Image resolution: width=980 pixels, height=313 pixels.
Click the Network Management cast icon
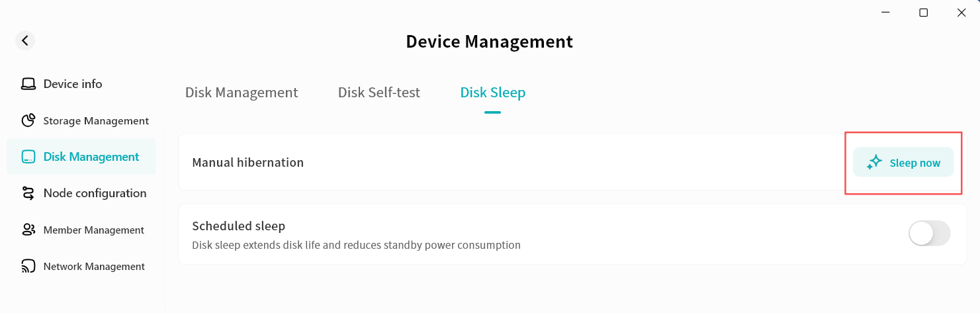28,266
